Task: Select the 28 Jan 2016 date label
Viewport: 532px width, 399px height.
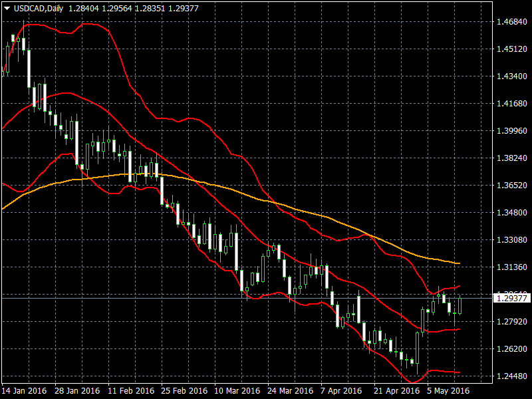Action: (77, 391)
